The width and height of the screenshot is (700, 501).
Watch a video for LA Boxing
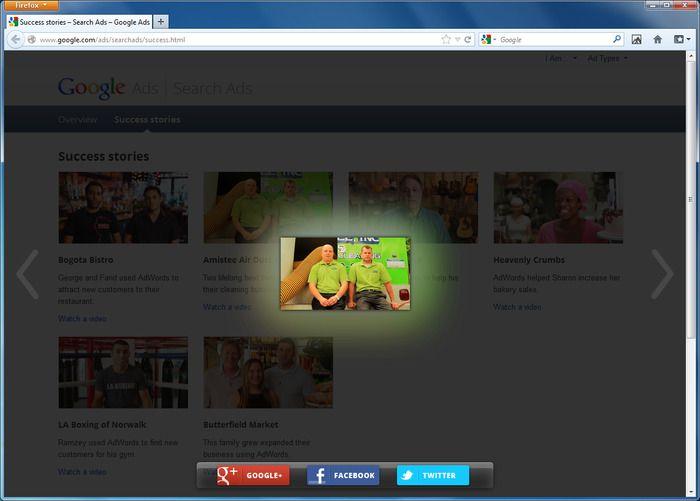click(82, 472)
